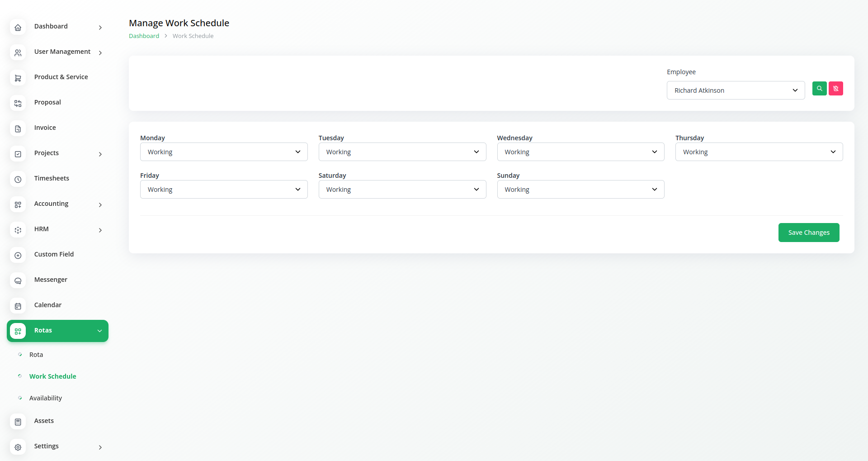Image resolution: width=868 pixels, height=461 pixels.
Task: Click the Timesheets clock icon
Action: pos(18,180)
